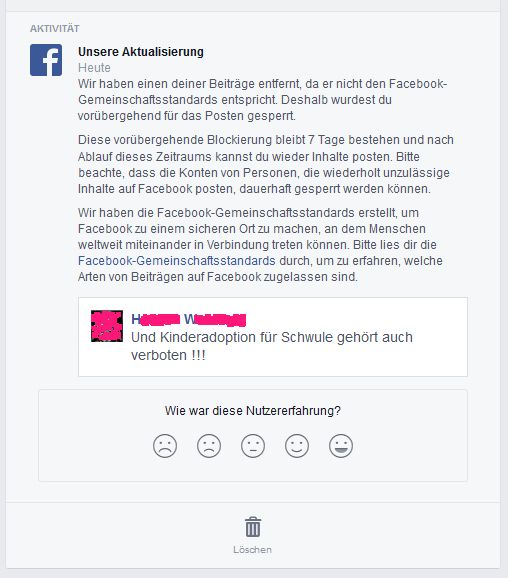508x578 pixels.
Task: Click the Löschen label below the trash
Action: 253,550
